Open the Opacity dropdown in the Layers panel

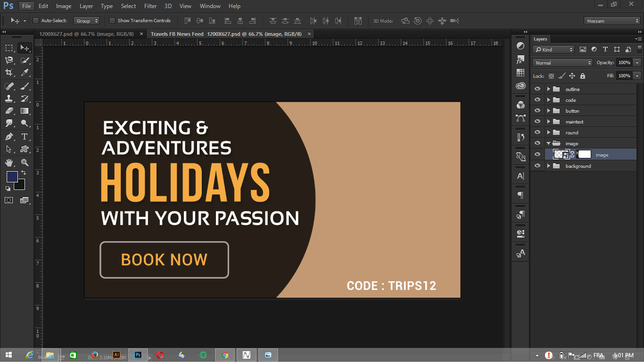pyautogui.click(x=636, y=62)
